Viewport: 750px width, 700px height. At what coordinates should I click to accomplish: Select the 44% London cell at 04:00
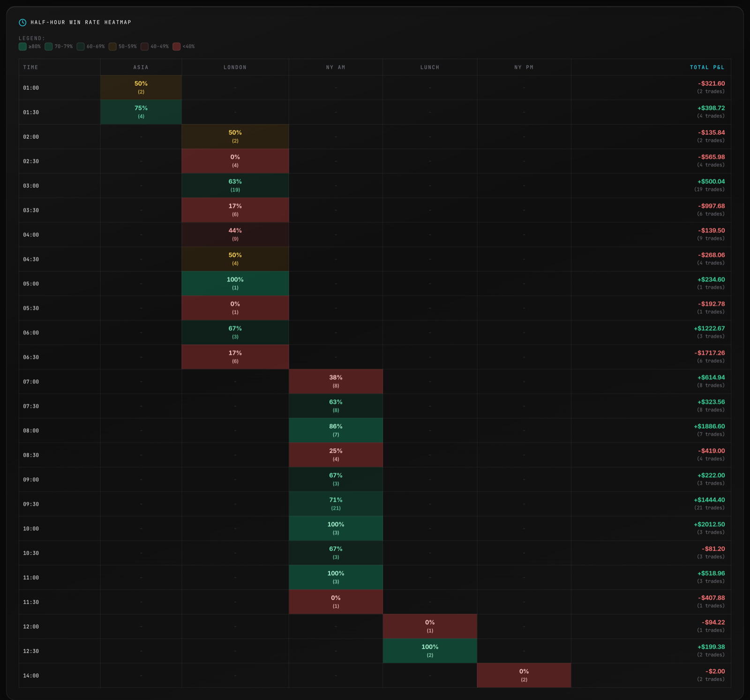[235, 234]
